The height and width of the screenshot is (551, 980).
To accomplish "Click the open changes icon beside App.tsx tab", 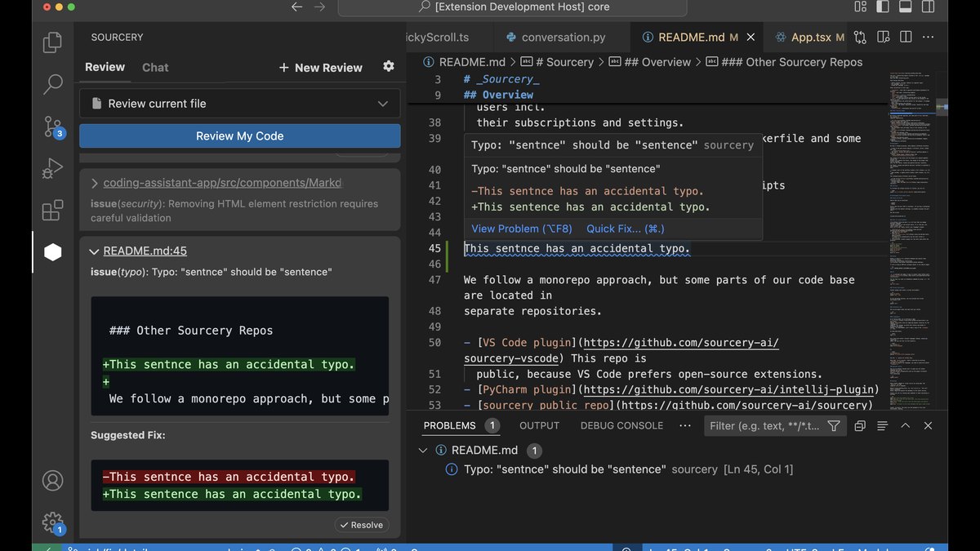I will 860,38.
